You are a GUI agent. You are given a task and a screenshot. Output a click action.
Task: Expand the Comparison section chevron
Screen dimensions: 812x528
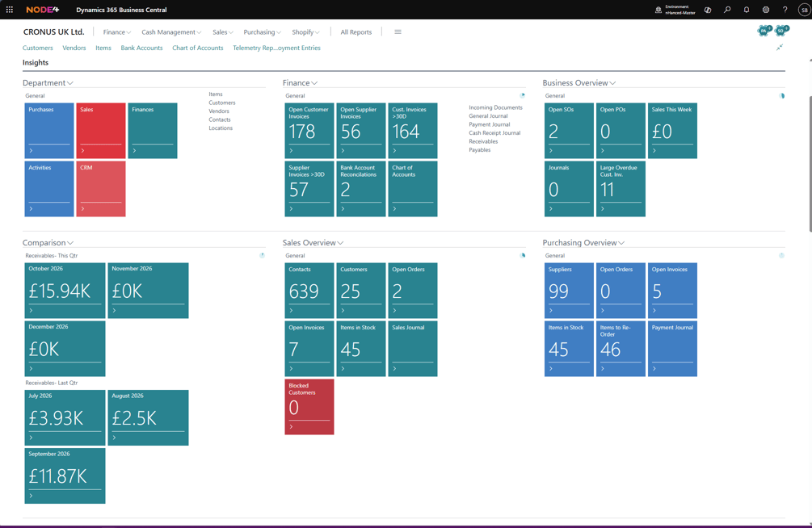pos(70,243)
